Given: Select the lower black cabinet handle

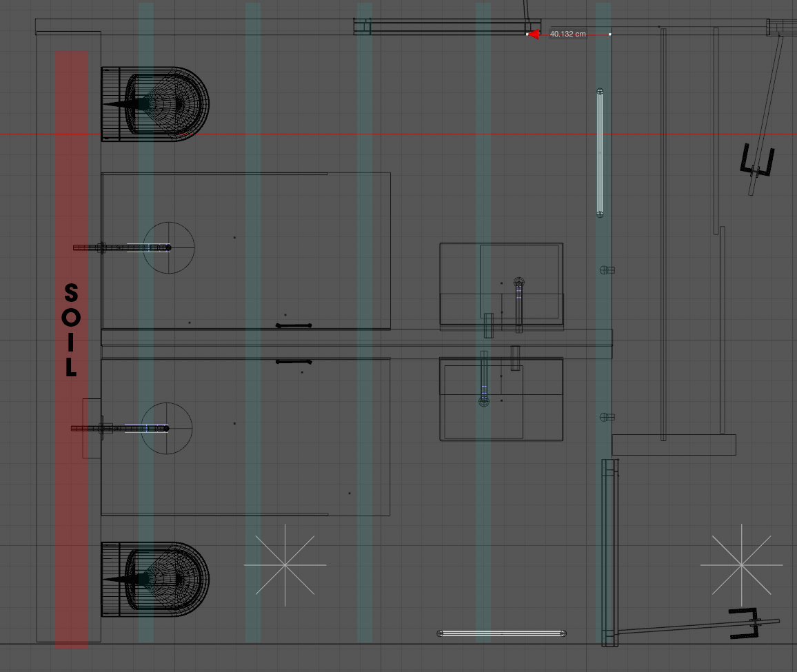Looking at the screenshot, I should (294, 362).
